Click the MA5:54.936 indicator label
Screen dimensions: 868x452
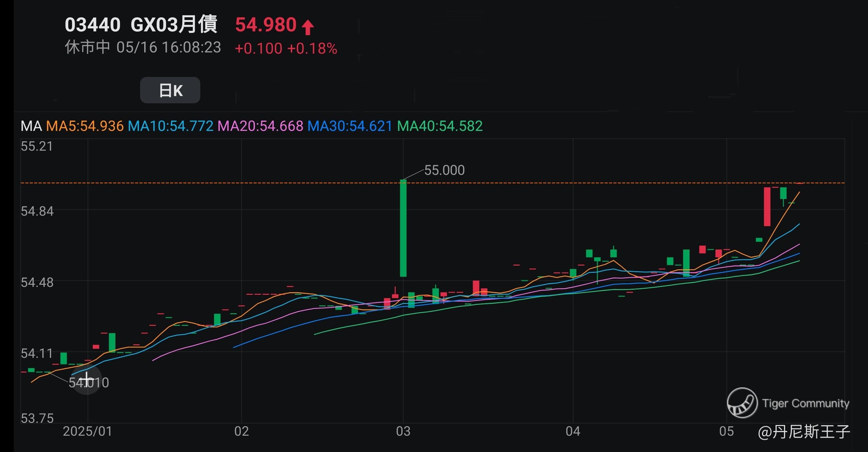point(85,126)
